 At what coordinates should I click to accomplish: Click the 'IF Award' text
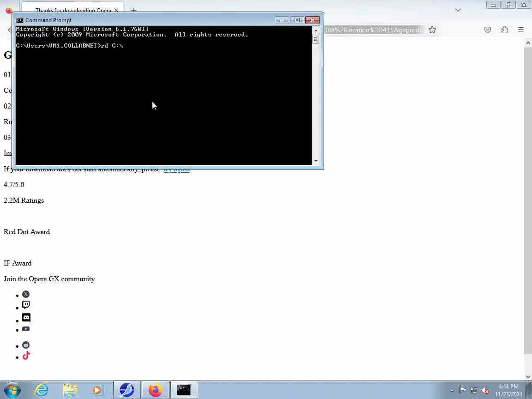click(x=18, y=263)
